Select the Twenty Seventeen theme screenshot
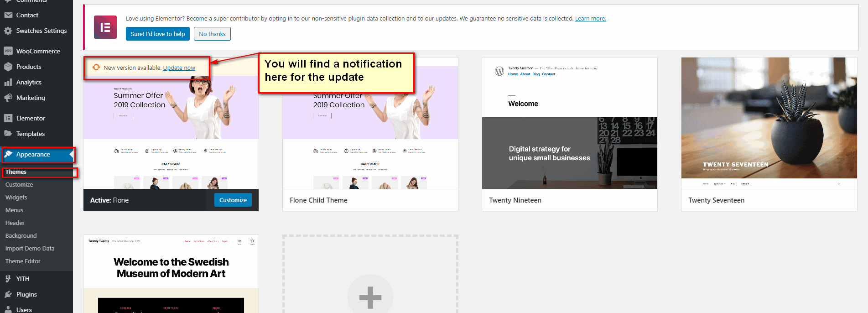This screenshot has height=313, width=868. (769, 123)
